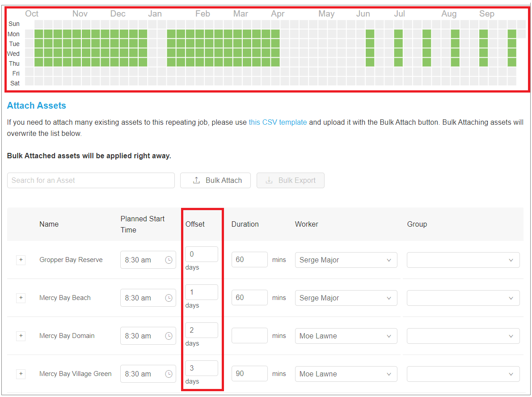Click Offset days field showing 3
532x397 pixels.
pyautogui.click(x=202, y=368)
